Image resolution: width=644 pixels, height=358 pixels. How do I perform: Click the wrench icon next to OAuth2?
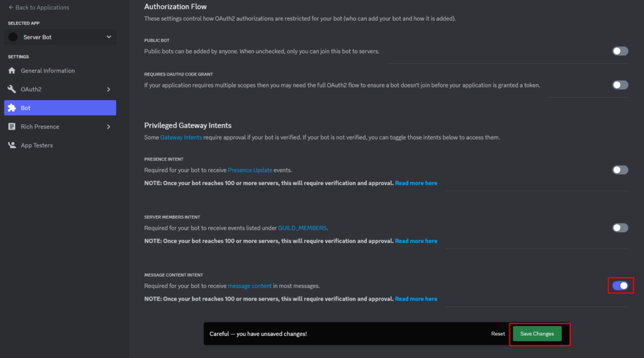(12, 89)
